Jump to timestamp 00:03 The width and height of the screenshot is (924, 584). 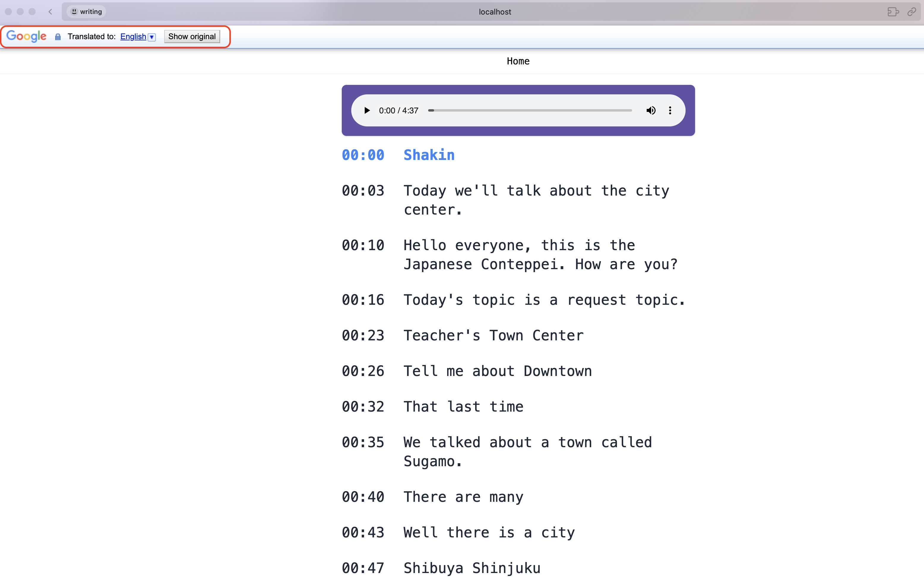[363, 191]
